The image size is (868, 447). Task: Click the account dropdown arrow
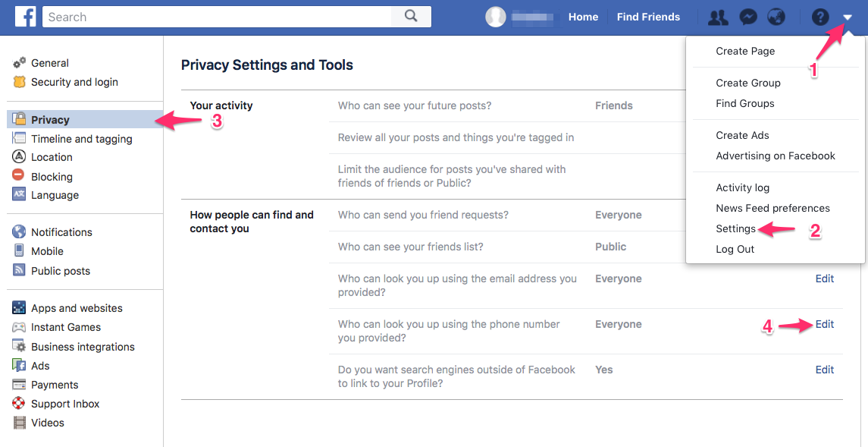[x=848, y=17]
